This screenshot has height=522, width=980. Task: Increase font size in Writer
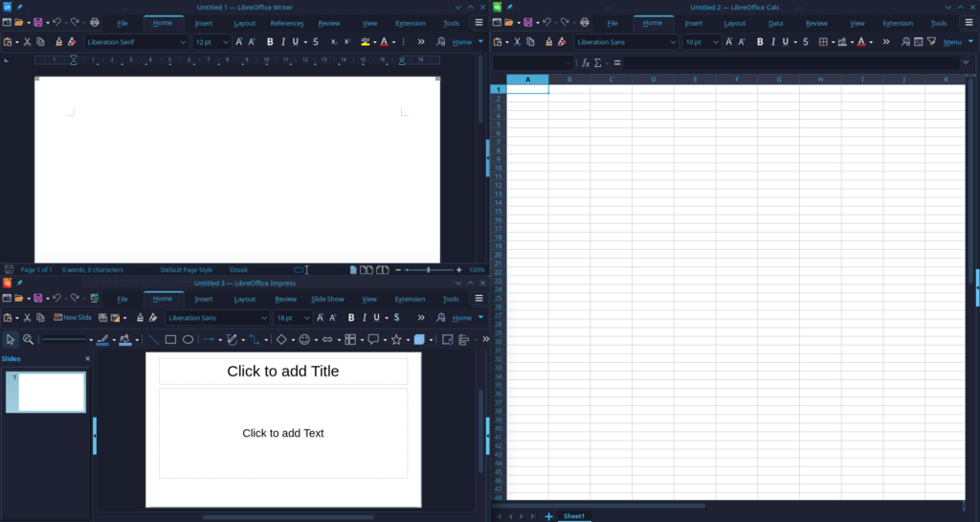[238, 42]
